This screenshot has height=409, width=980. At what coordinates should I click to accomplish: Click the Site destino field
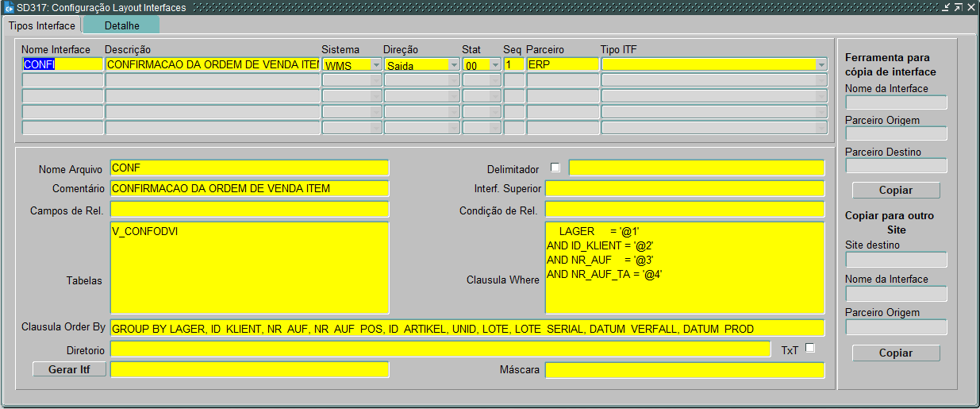pos(897,259)
